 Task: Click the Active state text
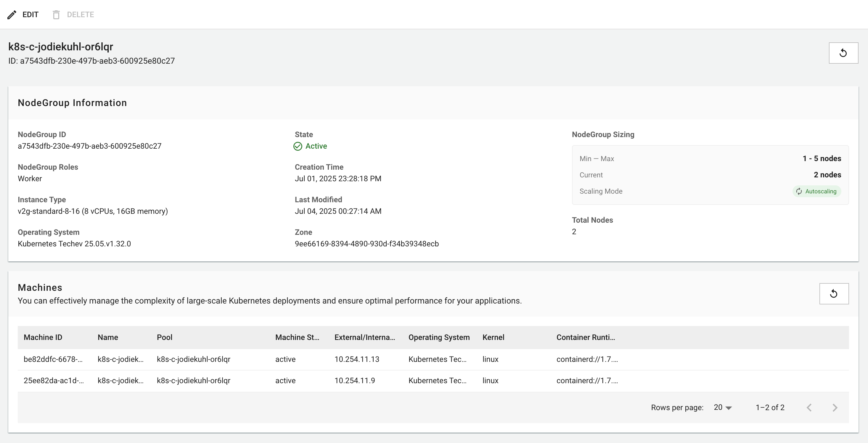pos(316,146)
